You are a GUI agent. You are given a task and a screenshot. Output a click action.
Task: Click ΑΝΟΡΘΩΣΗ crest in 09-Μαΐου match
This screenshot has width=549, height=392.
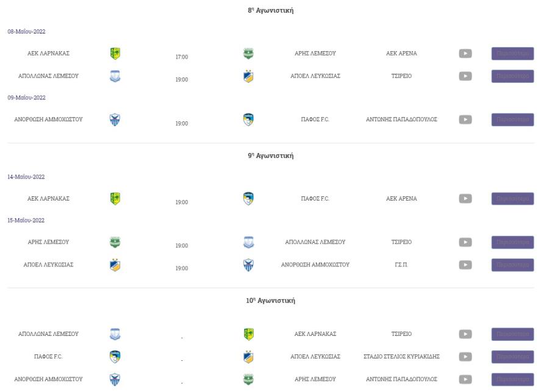pyautogui.click(x=115, y=119)
